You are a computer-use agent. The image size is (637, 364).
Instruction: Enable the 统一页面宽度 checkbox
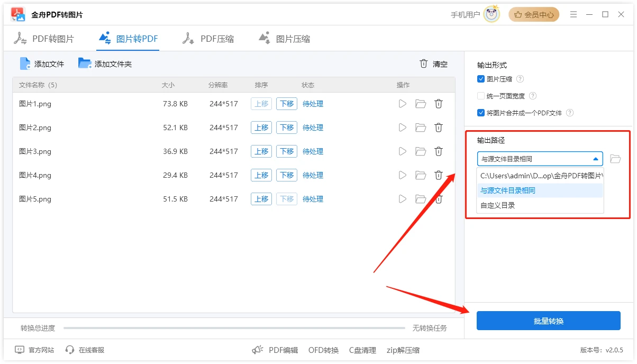click(x=481, y=96)
